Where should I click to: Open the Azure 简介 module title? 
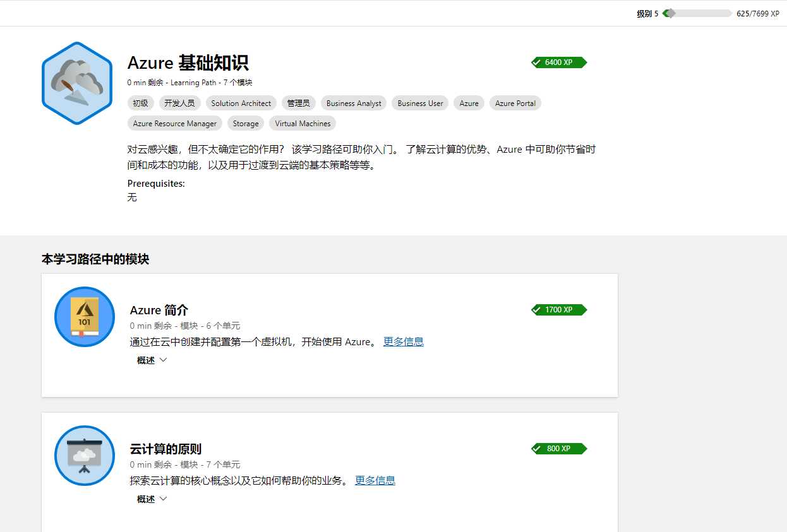pos(159,310)
